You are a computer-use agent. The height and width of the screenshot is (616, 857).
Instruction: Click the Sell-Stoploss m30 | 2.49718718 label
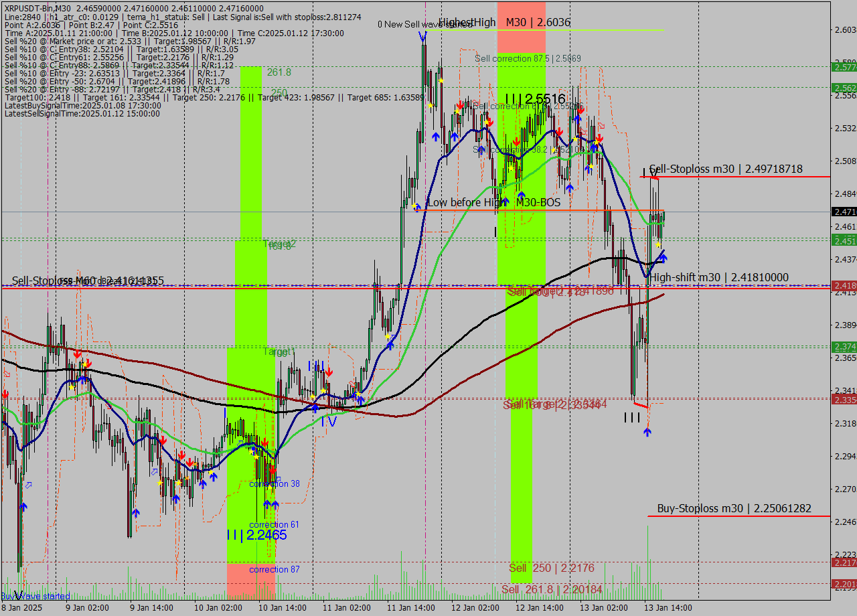pos(726,169)
